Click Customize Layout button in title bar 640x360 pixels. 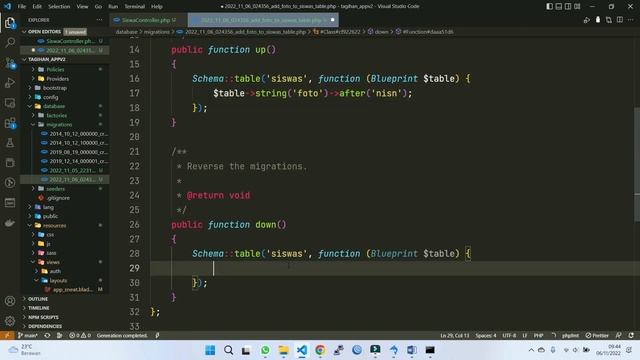577,7
